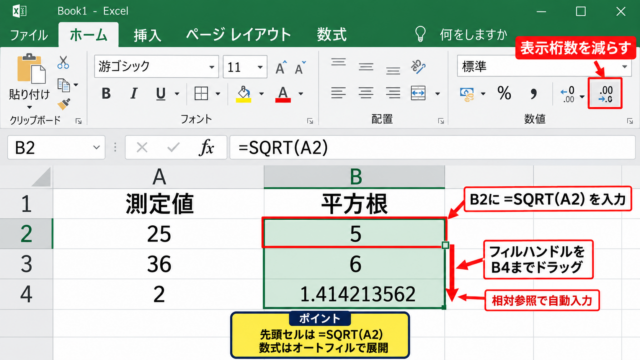Image resolution: width=640 pixels, height=360 pixels.
Task: Switch to the ホーム tab
Action: coord(89,35)
